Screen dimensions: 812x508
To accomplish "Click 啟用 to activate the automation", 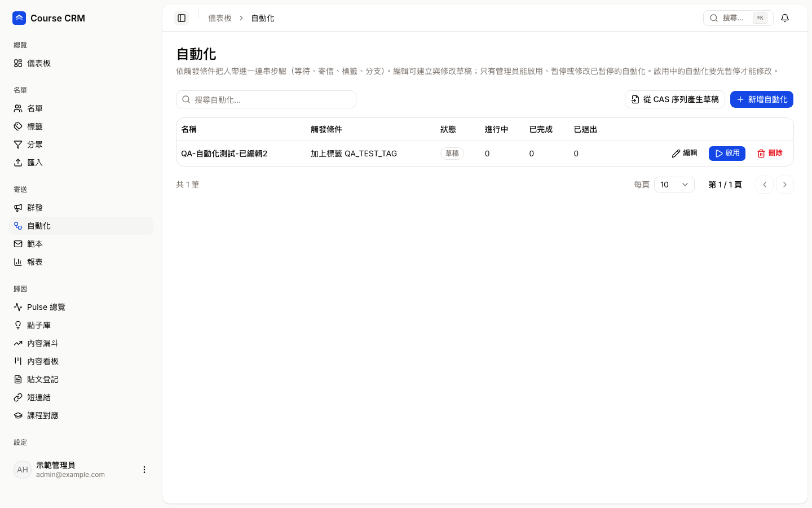I will [x=727, y=153].
